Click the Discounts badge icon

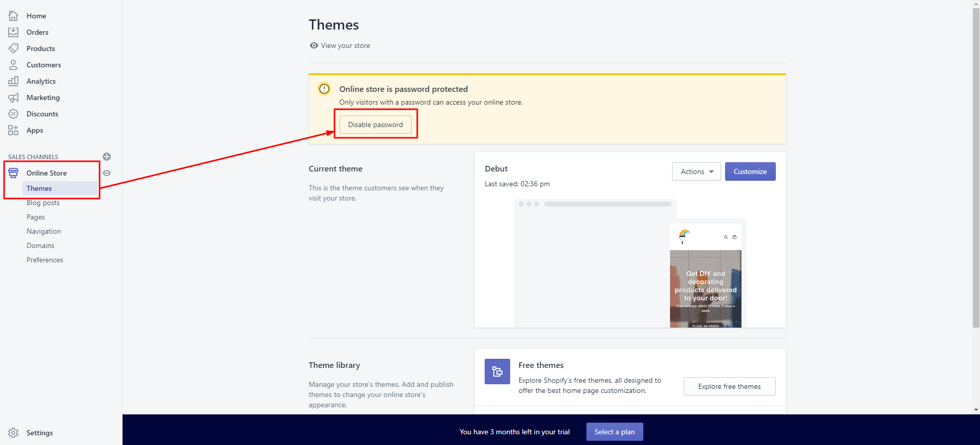click(13, 114)
